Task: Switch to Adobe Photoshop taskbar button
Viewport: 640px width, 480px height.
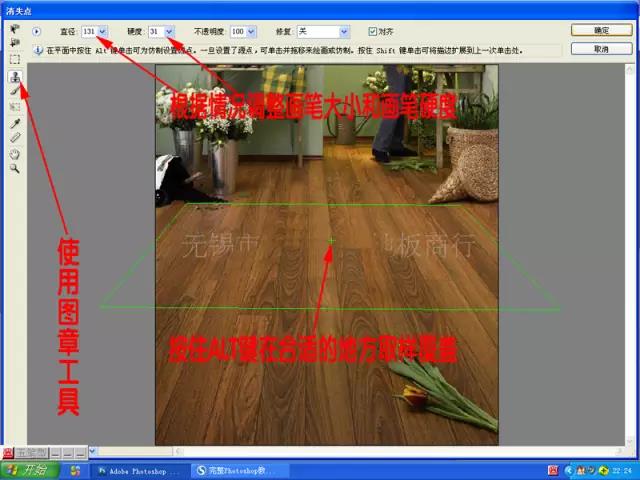Action: pyautogui.click(x=138, y=471)
